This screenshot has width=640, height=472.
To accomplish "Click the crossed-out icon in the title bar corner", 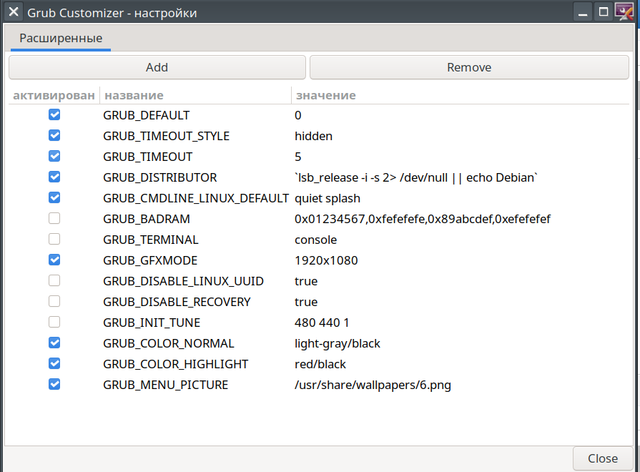I will click(x=624, y=12).
